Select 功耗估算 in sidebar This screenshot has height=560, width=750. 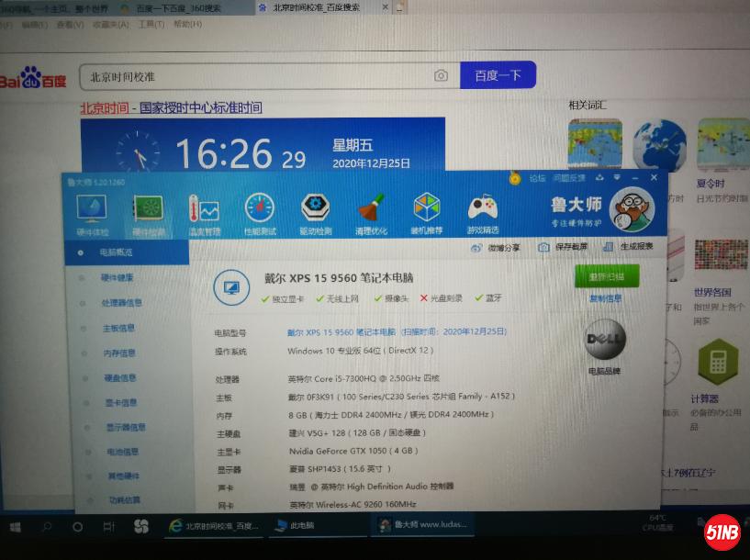point(124,499)
